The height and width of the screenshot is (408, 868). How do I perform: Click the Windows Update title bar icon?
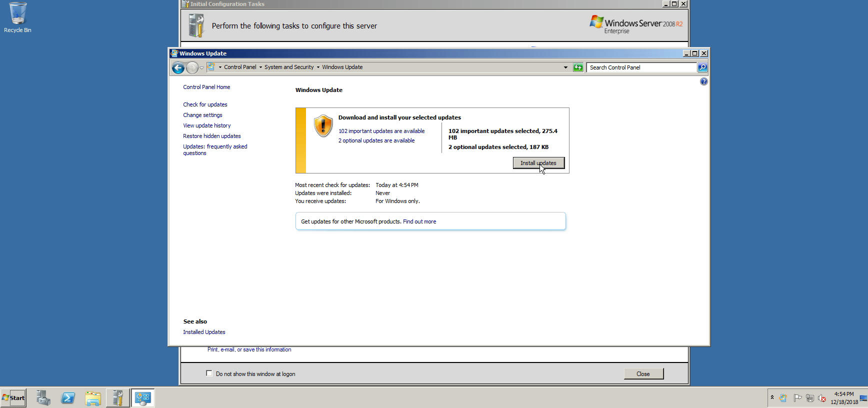point(174,53)
